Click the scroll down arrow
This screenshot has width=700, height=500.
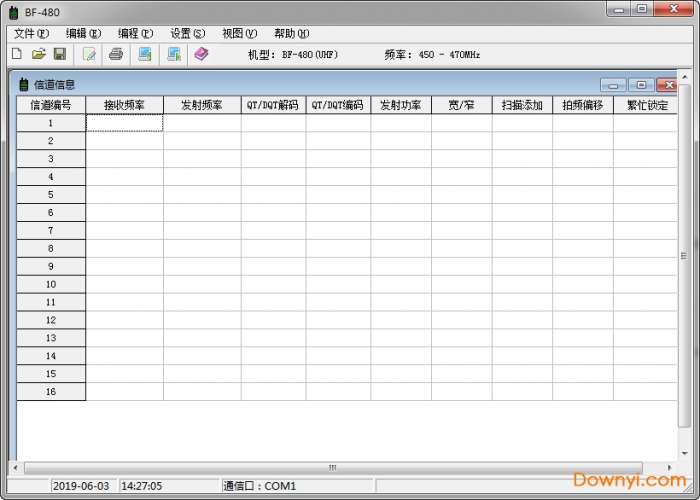(684, 453)
